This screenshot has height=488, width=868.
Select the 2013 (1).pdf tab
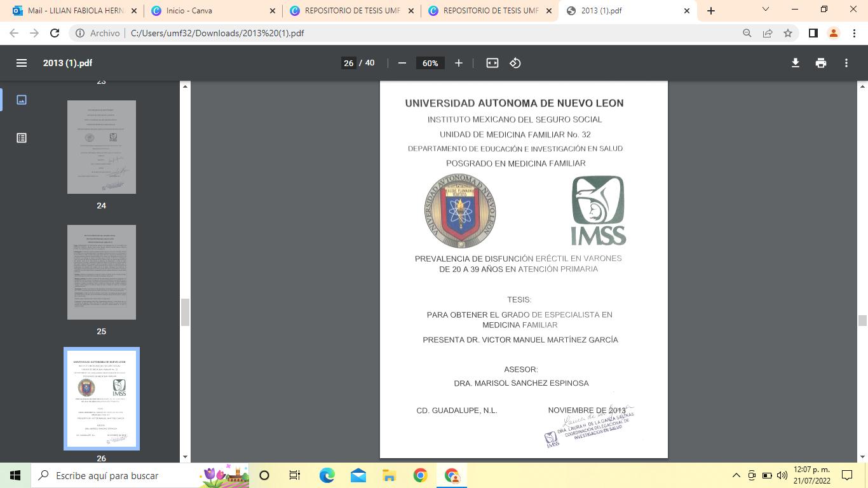click(x=628, y=11)
